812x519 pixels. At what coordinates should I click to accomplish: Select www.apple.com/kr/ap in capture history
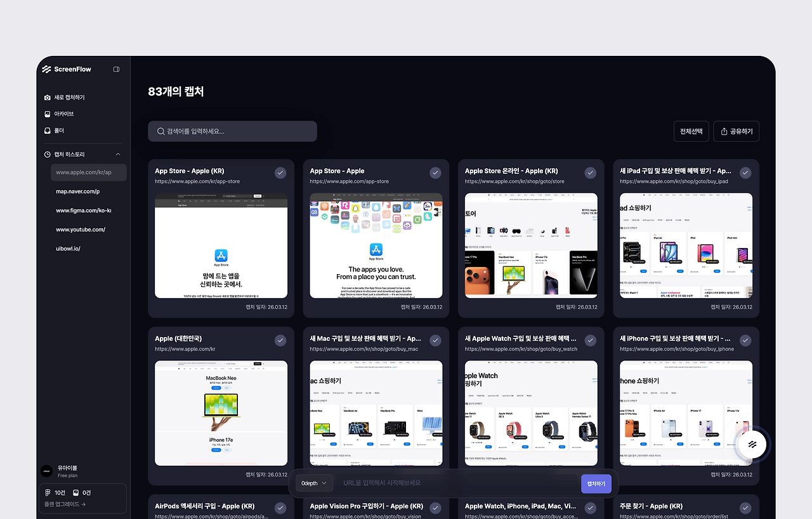click(89, 173)
